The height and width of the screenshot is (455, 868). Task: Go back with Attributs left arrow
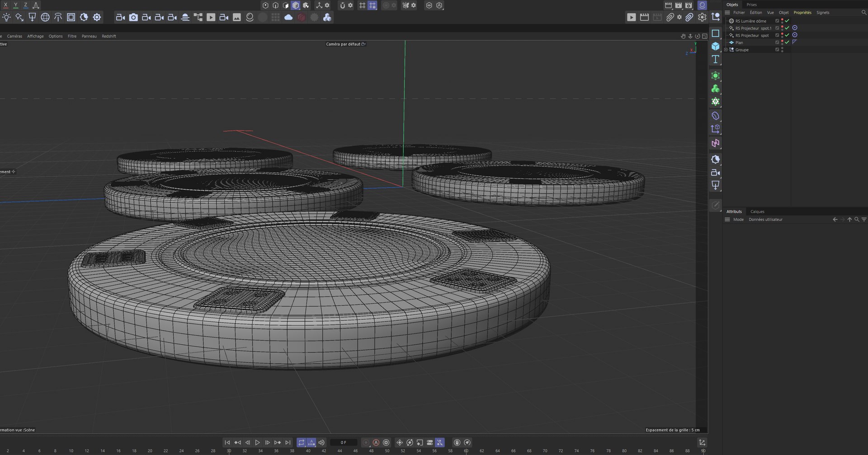click(835, 220)
